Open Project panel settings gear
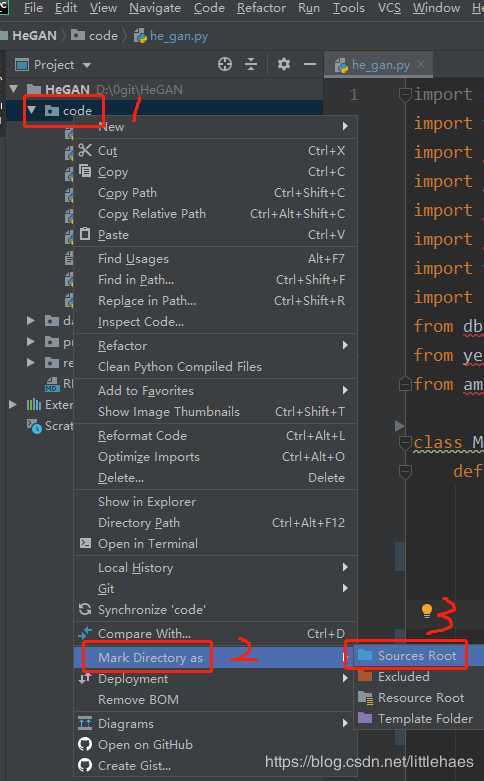This screenshot has height=781, width=484. (284, 64)
